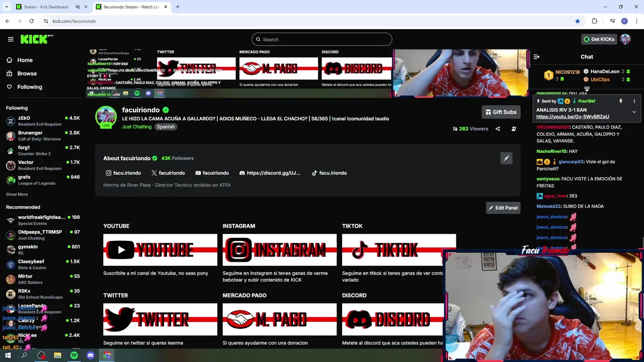Open Discord from the taskbar
Image resolution: width=644 pixels, height=362 pixels.
[x=91, y=355]
